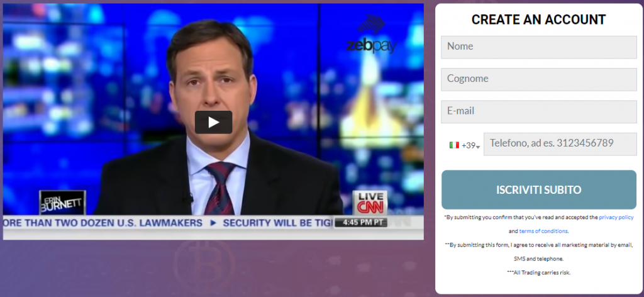This screenshot has height=297, width=644.
Task: Click the LIVE CNN logo badge
Action: click(x=370, y=203)
